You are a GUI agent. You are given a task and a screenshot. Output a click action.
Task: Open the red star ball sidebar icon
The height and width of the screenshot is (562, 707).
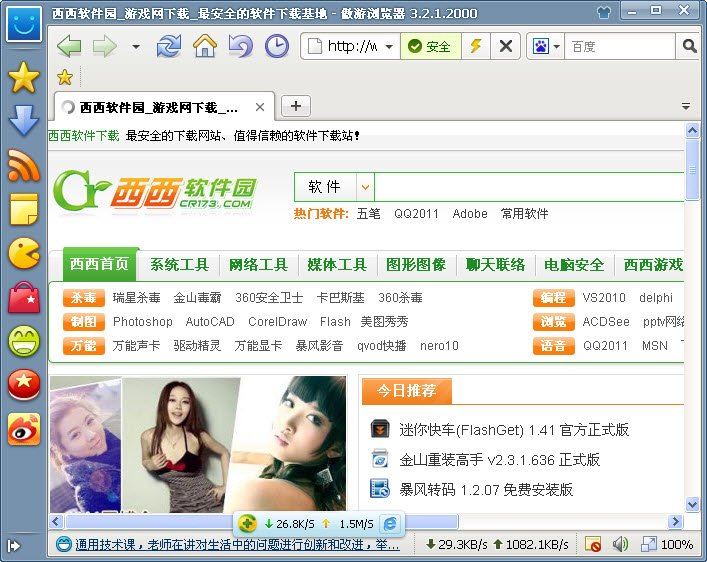[x=23, y=385]
